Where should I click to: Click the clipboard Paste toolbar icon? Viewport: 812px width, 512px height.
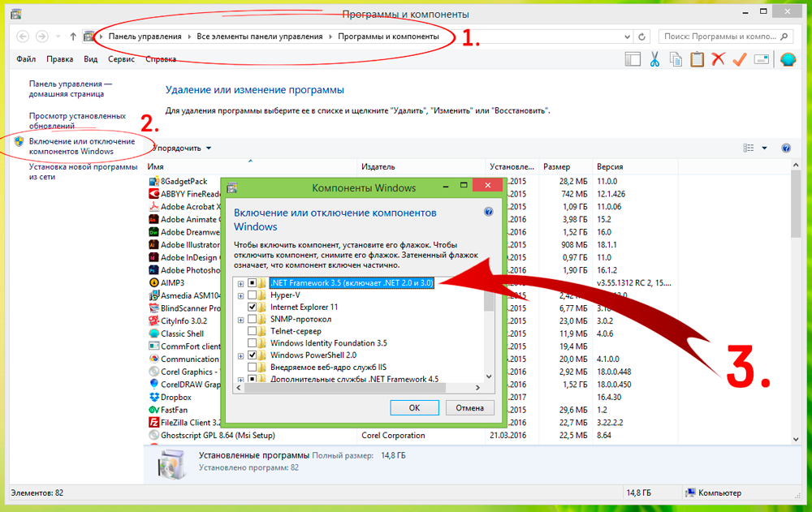click(x=697, y=59)
